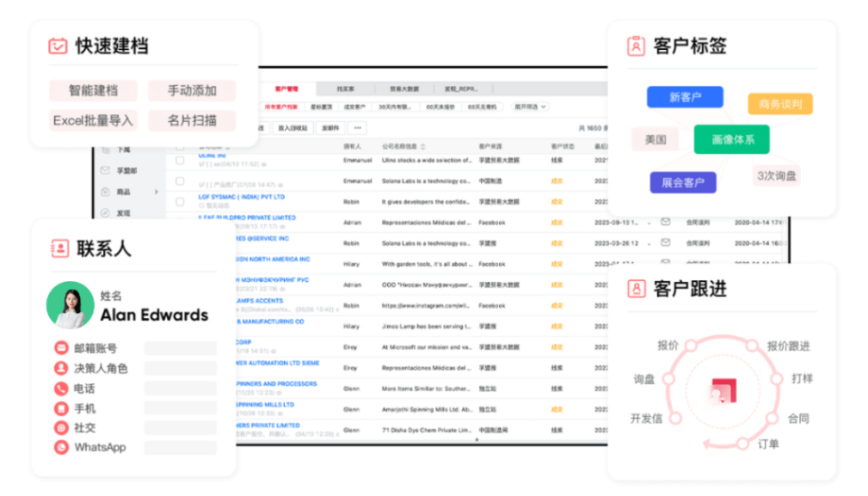Screen dimensions: 868x496
Task: Click the WhatsApp icon in contact card
Action: pyautogui.click(x=61, y=447)
